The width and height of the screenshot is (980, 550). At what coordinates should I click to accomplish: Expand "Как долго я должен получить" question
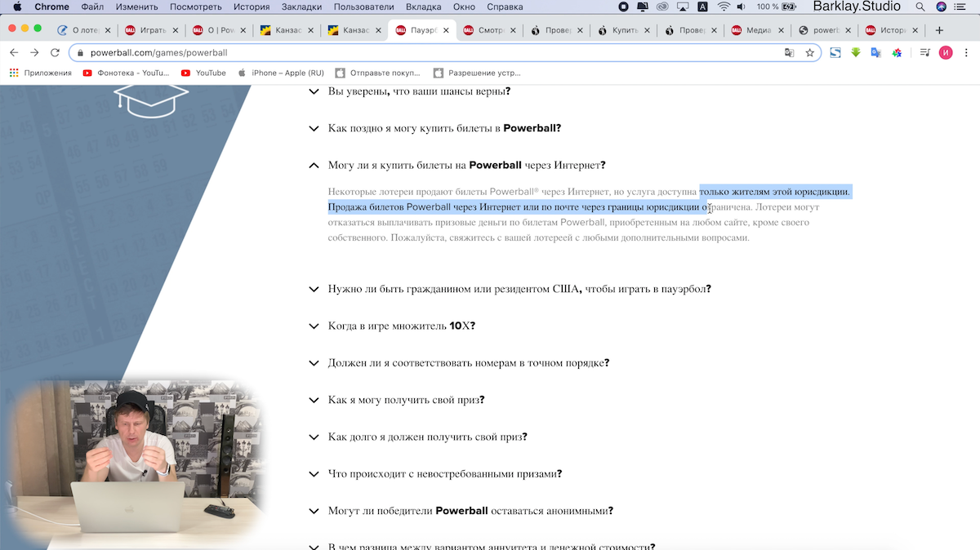pos(417,437)
